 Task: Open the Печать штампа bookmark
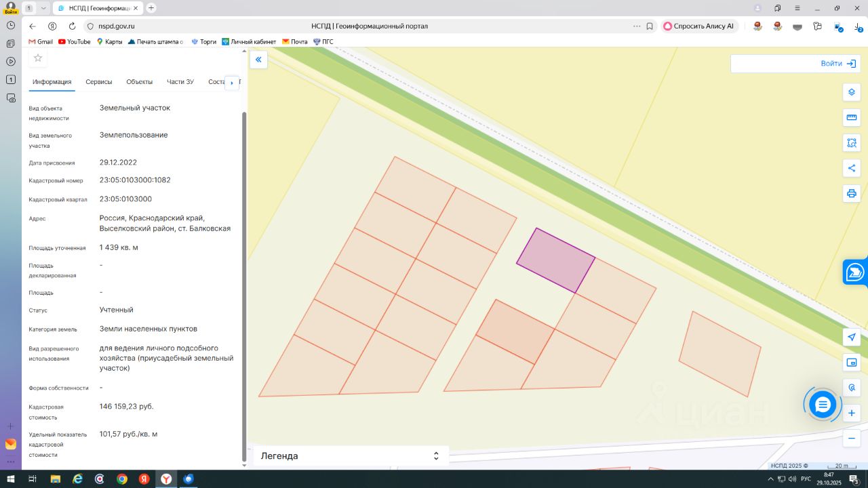156,41
